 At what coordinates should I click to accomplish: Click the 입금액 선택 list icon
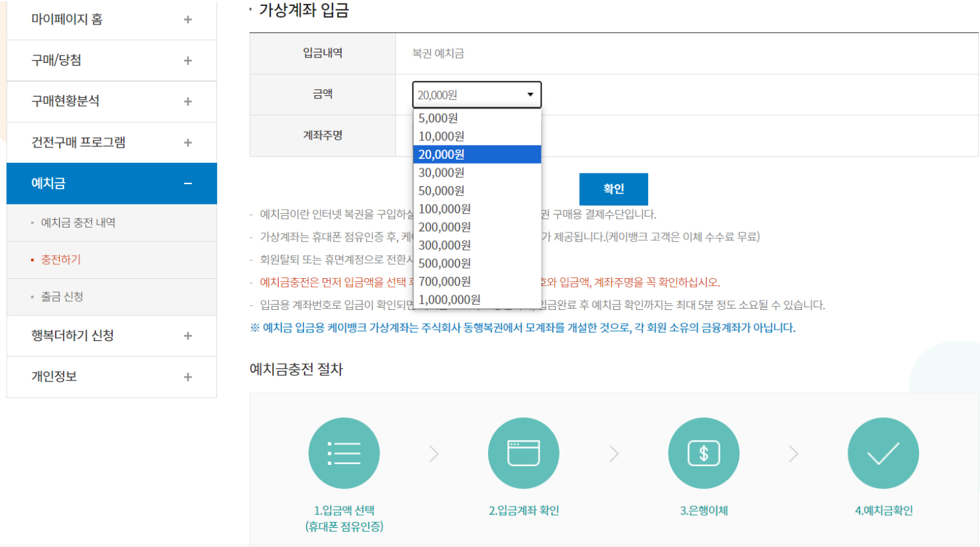pyautogui.click(x=344, y=453)
